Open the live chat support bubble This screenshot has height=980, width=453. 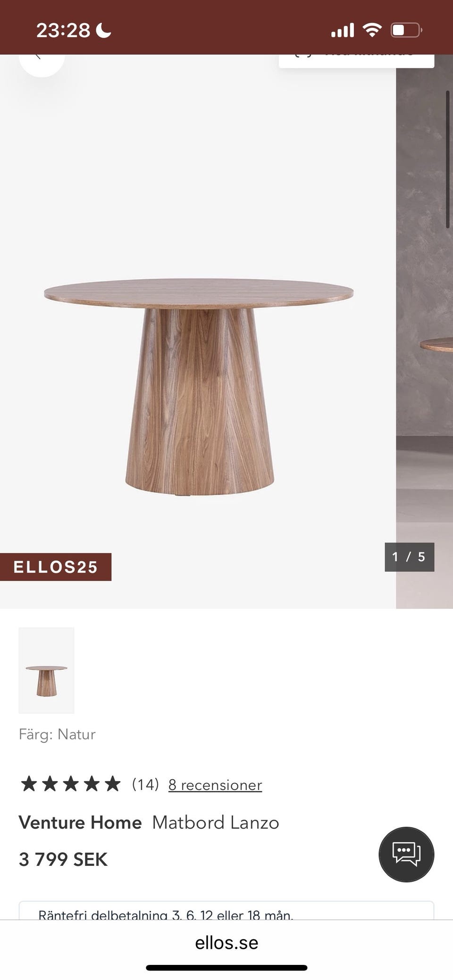[x=406, y=854]
